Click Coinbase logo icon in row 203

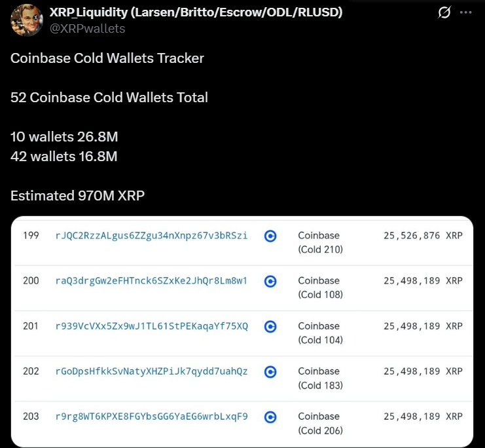[270, 417]
